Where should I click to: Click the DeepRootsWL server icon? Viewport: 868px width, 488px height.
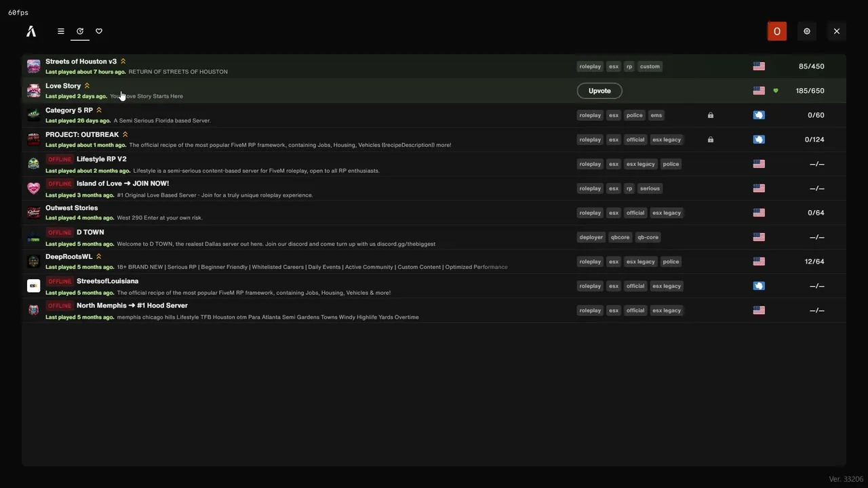[x=33, y=262]
